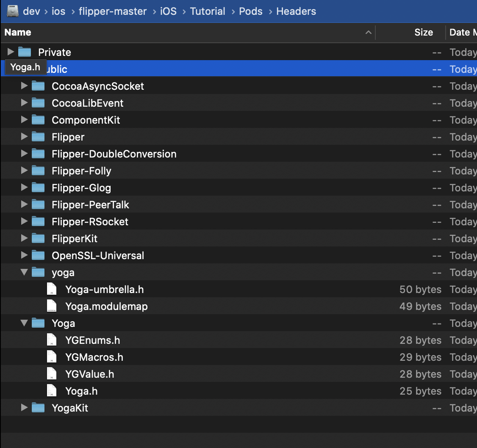Go to Pods in path bar
Screen dimensions: 477x448
pyautogui.click(x=251, y=11)
